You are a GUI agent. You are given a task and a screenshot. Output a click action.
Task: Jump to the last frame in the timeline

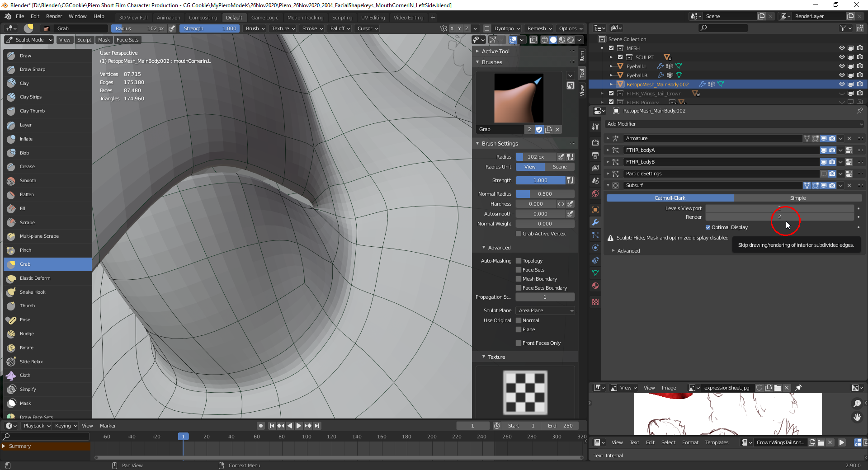317,425
